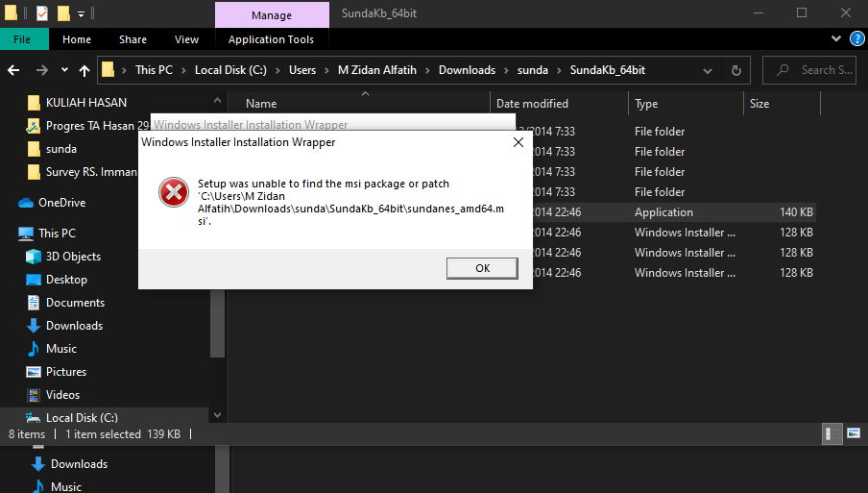Viewport: 868px width, 493px height.
Task: Click the up-one-level arrow icon
Action: coord(84,70)
